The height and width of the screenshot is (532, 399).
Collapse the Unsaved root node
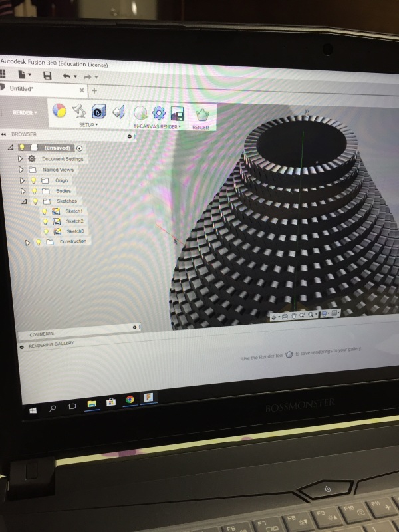pyautogui.click(x=11, y=147)
